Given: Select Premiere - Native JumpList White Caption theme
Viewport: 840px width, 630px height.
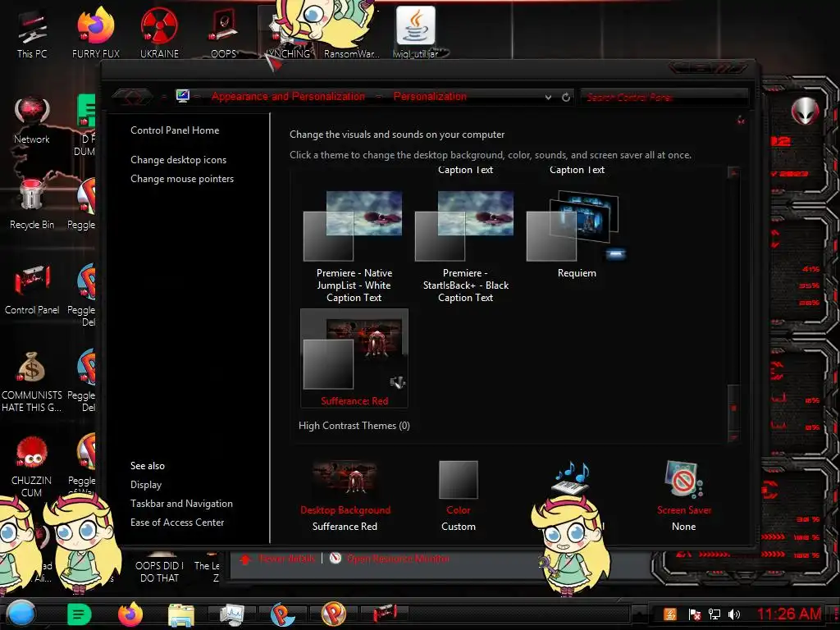Looking at the screenshot, I should (x=354, y=246).
